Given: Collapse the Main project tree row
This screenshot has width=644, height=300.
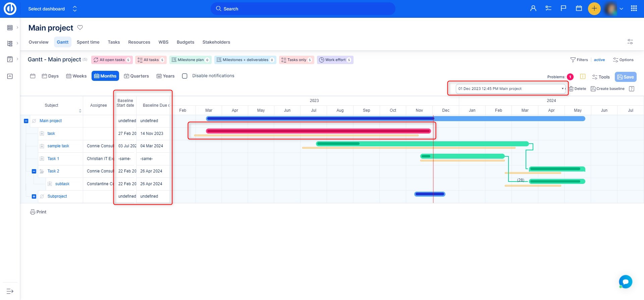Looking at the screenshot, I should [x=26, y=121].
